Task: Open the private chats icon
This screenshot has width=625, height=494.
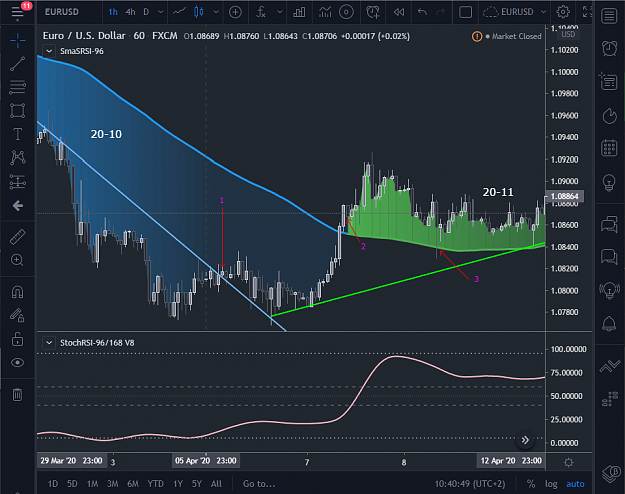Action: tap(609, 256)
